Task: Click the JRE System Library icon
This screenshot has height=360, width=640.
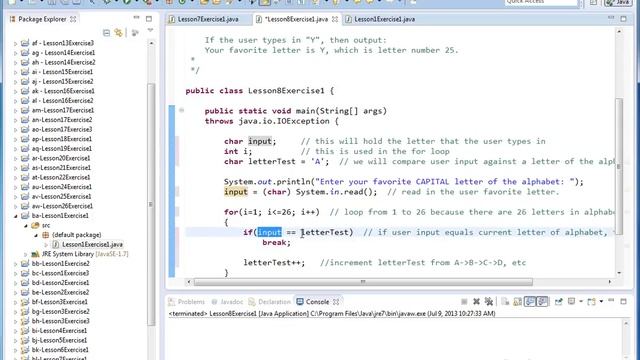Action: point(36,254)
